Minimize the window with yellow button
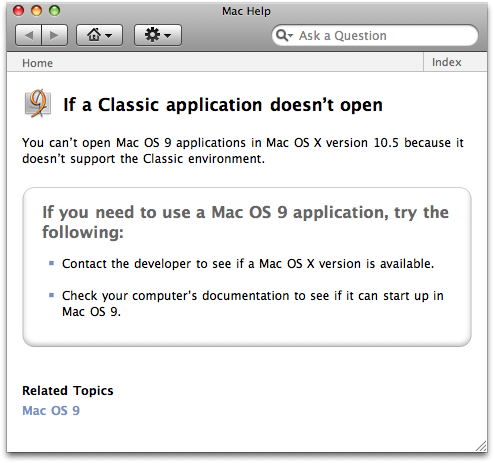 point(37,11)
